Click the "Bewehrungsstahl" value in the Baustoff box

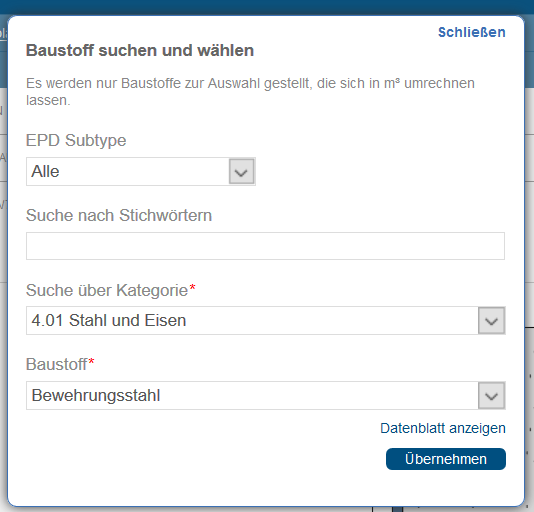(x=96, y=395)
